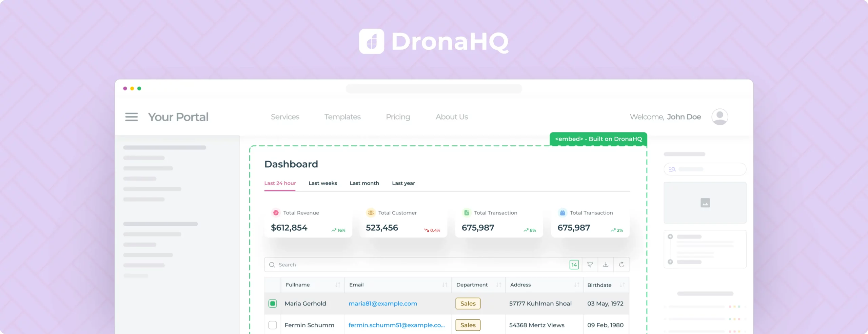Open the maria81@example.com email link
This screenshot has width=868, height=334.
pyautogui.click(x=383, y=304)
